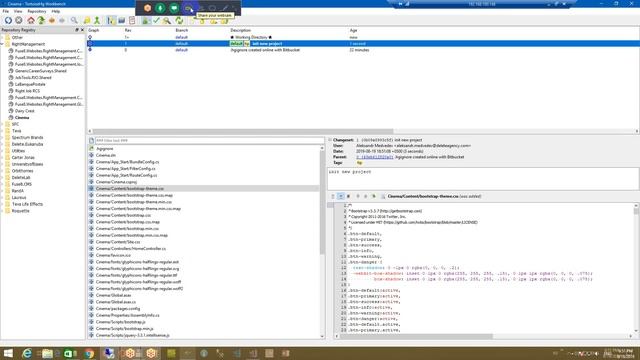Expand the SPC folder
640x360 pixels.
click(x=2, y=124)
